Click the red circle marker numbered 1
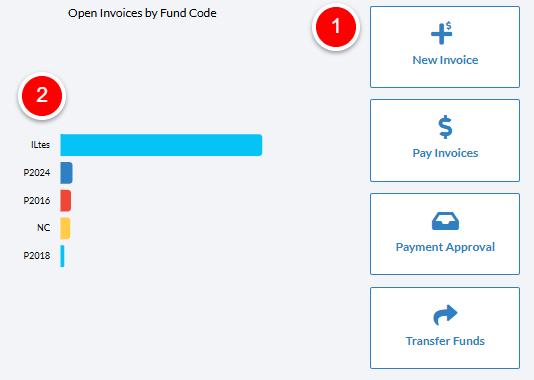This screenshot has height=380, width=534. 336,27
